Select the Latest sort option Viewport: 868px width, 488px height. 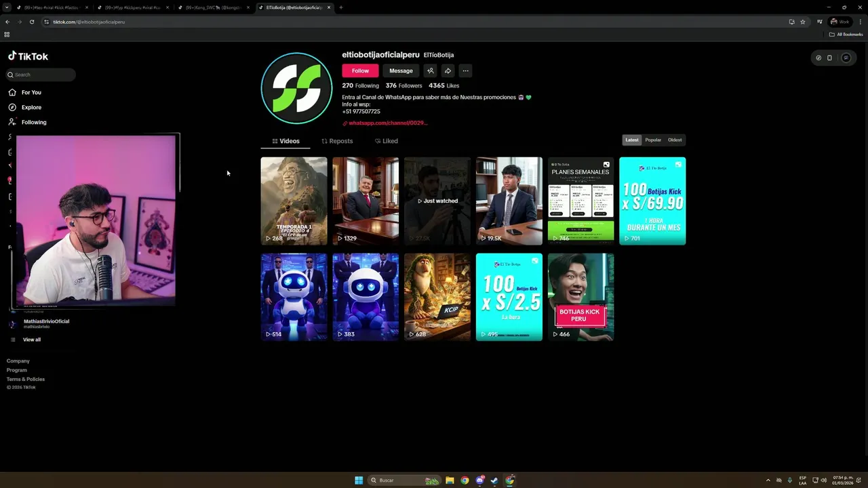pos(632,140)
